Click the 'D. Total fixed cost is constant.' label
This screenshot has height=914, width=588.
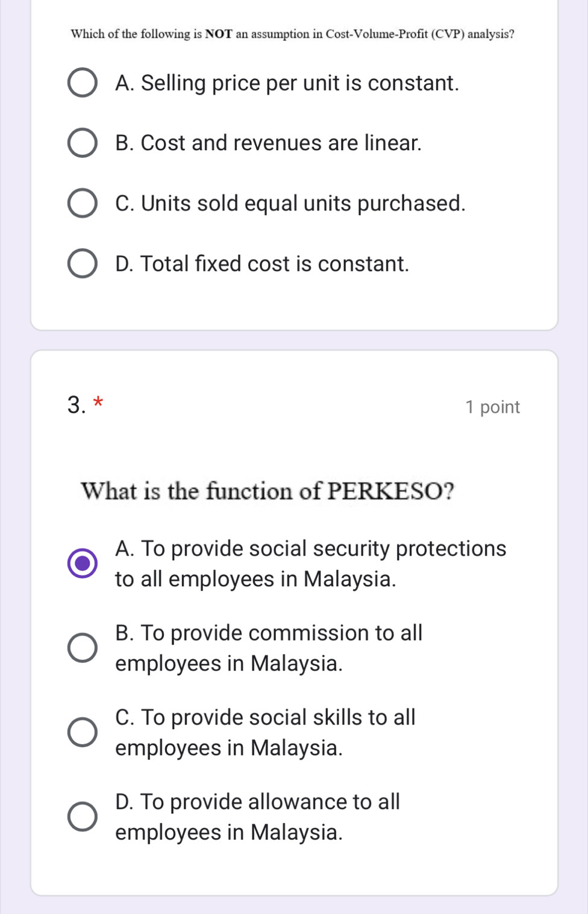point(262,264)
